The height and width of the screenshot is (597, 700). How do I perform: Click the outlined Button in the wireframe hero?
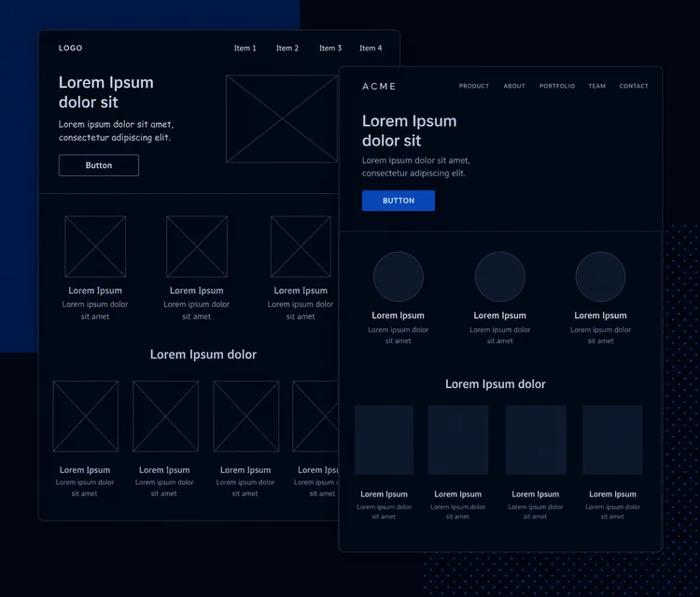point(99,165)
